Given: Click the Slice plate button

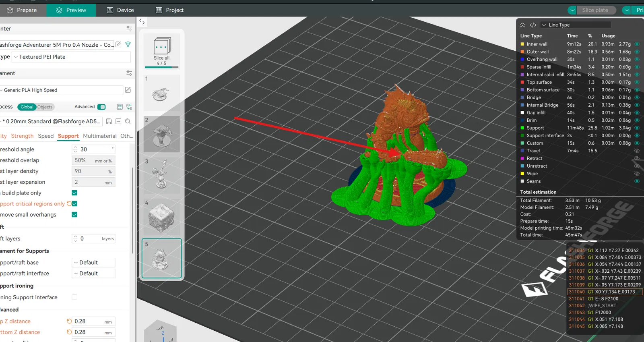Looking at the screenshot, I should coord(595,10).
